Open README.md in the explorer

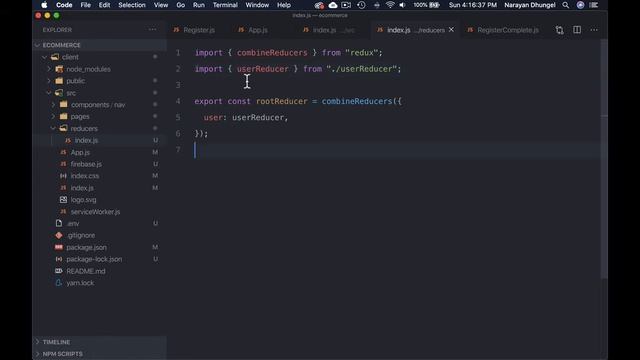(86, 271)
